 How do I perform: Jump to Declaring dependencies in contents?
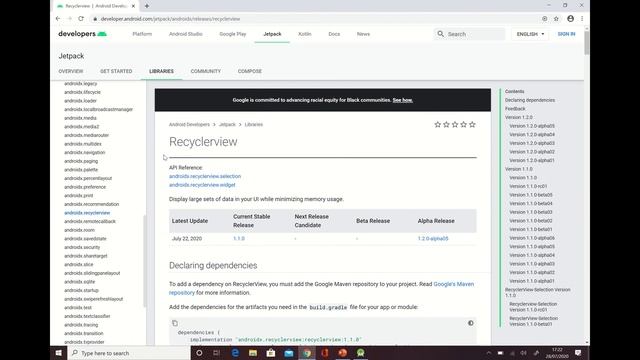530,100
